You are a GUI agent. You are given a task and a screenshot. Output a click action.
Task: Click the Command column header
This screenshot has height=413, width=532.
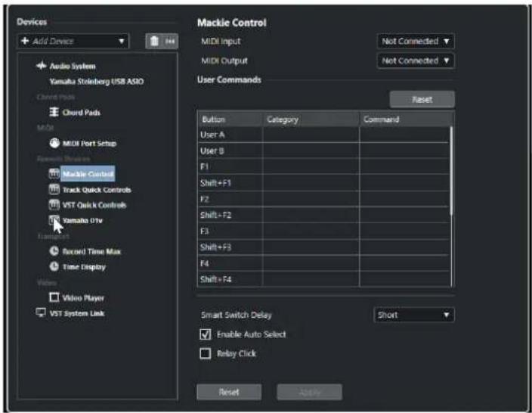tap(407, 120)
